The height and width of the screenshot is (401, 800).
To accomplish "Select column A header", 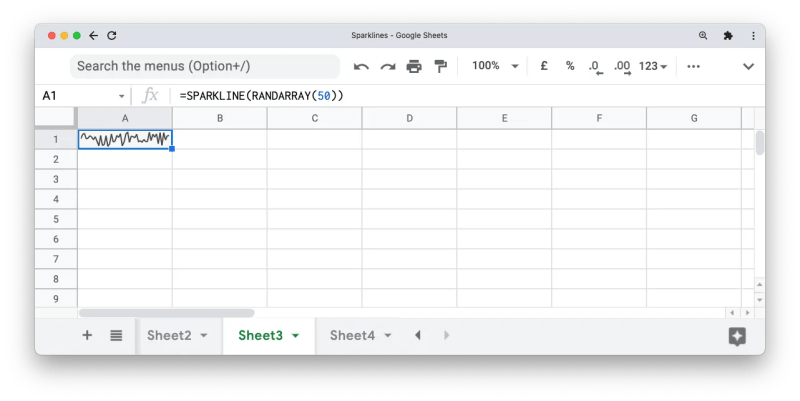I will click(125, 118).
